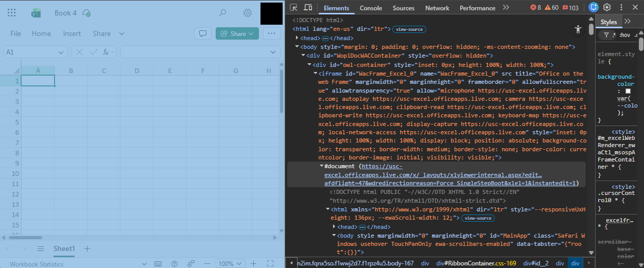Viewport: 644px width, 268px height.
Task: Click the cancel X in formula bar
Action: click(79, 52)
